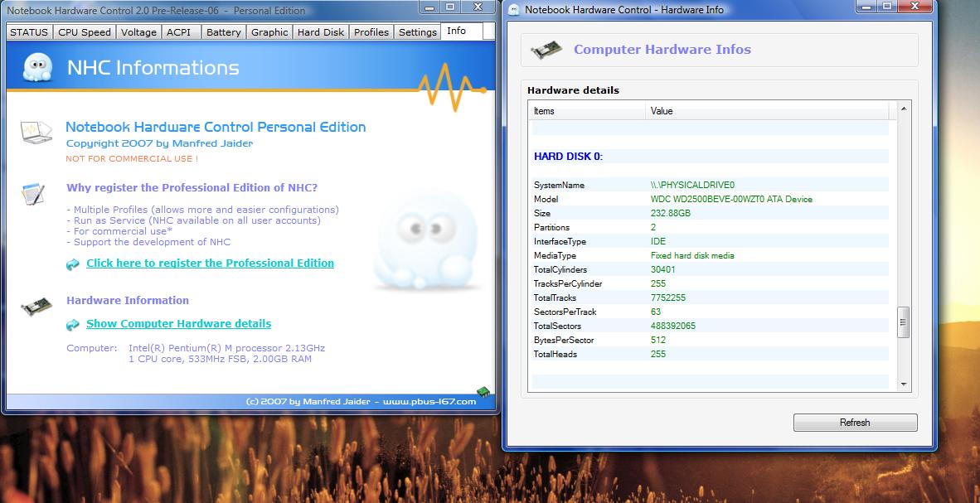Click the arrow icon beside Show Computer Hardware

tap(73, 325)
